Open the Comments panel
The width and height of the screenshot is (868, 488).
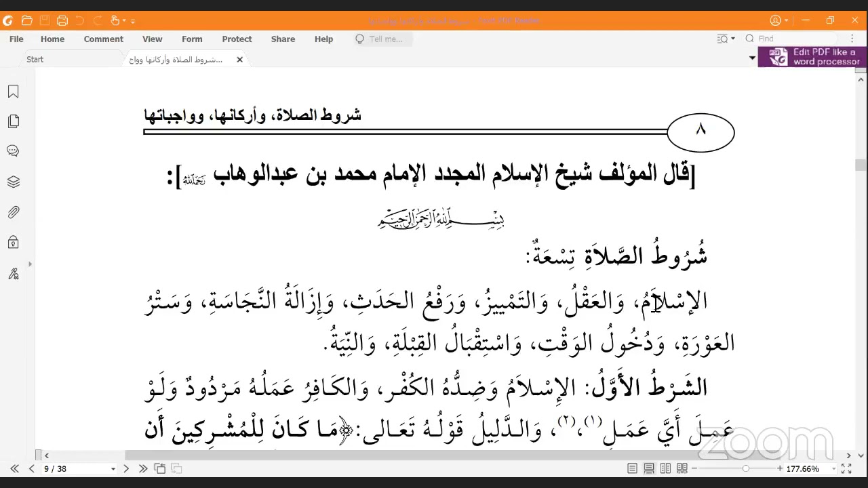click(13, 151)
